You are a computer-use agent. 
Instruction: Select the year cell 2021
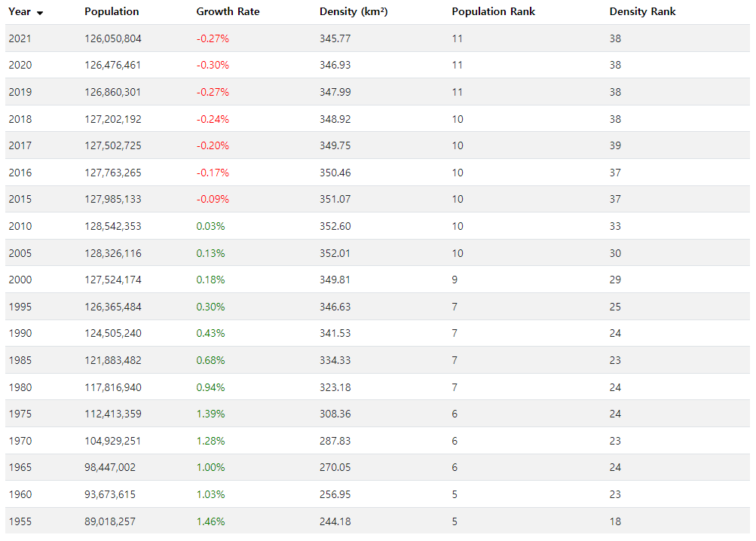20,38
